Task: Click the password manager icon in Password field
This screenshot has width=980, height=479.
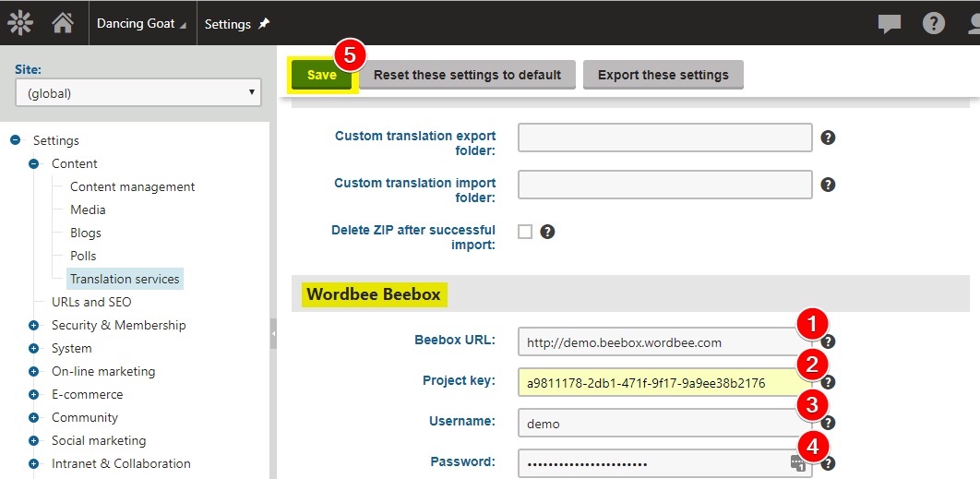Action: pyautogui.click(x=797, y=463)
